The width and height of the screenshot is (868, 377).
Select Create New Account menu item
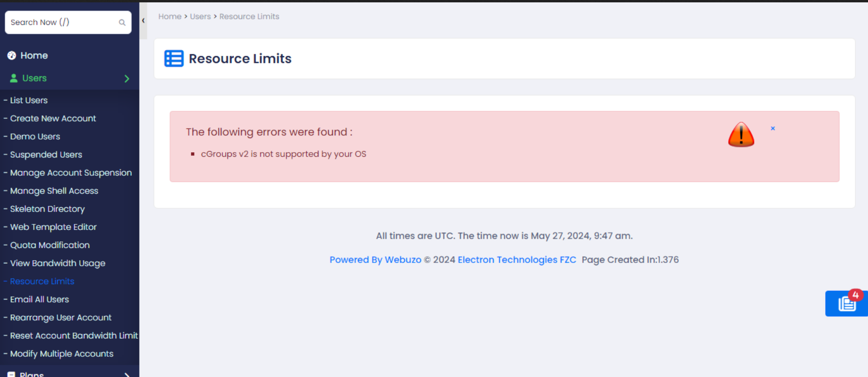(x=53, y=118)
